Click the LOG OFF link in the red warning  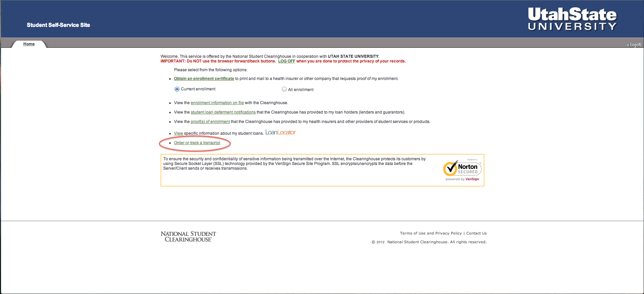[286, 61]
